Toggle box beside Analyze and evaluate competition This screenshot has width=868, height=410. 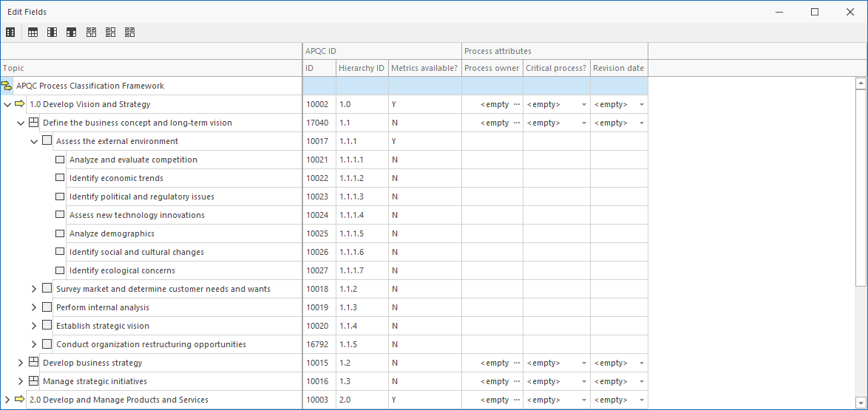coord(60,160)
